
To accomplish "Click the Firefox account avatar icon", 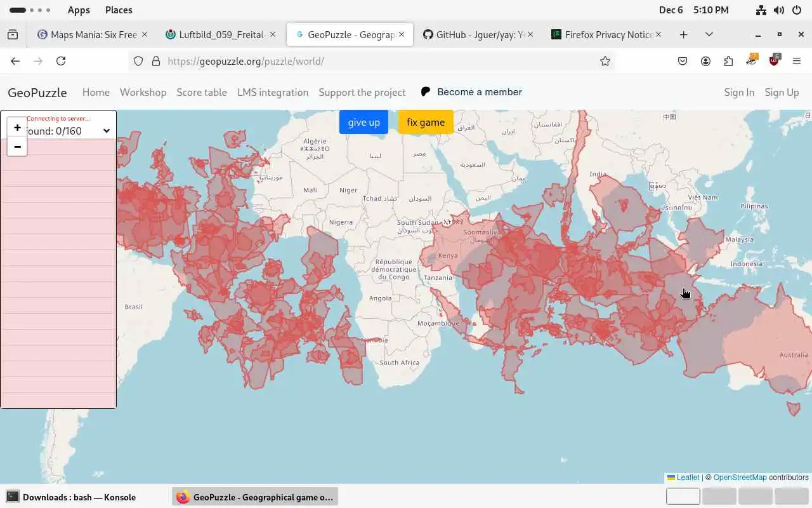I will coord(705,61).
